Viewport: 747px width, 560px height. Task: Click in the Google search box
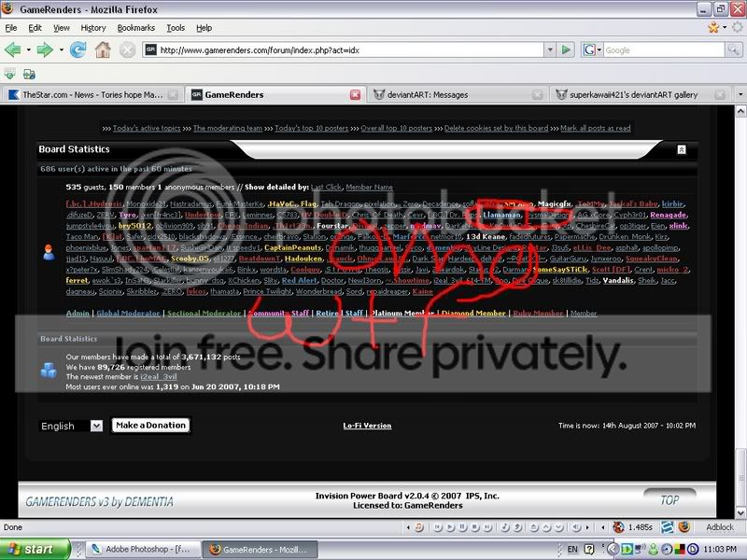(664, 49)
